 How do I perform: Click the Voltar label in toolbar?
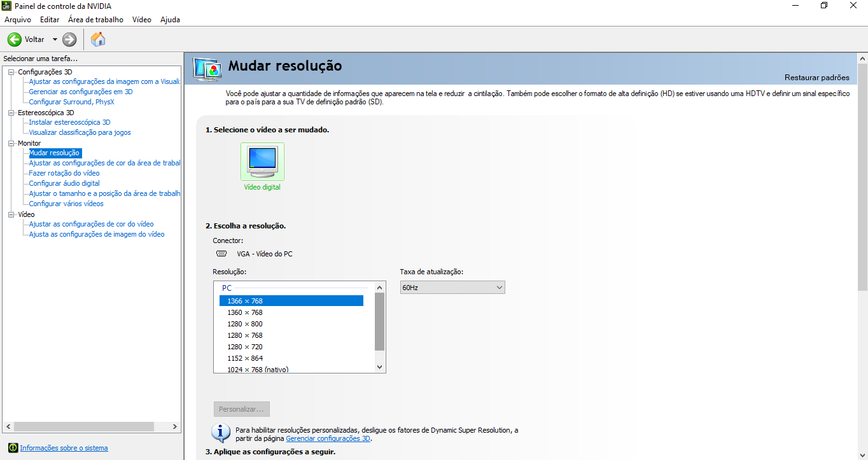(x=34, y=39)
